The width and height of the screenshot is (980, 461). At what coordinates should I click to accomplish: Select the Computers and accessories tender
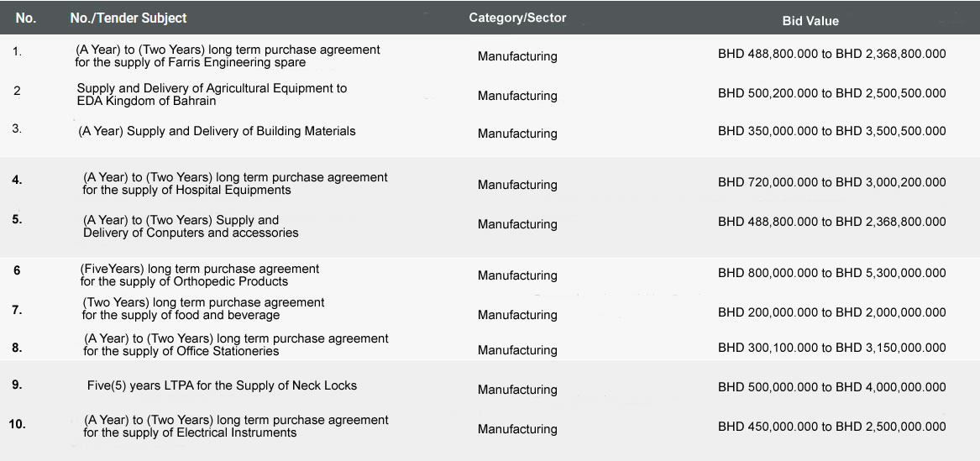pyautogui.click(x=191, y=226)
